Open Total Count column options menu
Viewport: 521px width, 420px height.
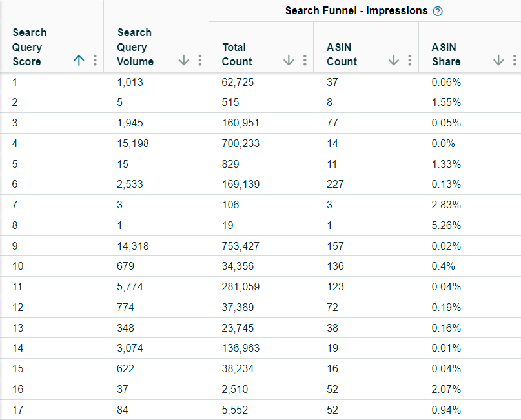click(x=305, y=61)
